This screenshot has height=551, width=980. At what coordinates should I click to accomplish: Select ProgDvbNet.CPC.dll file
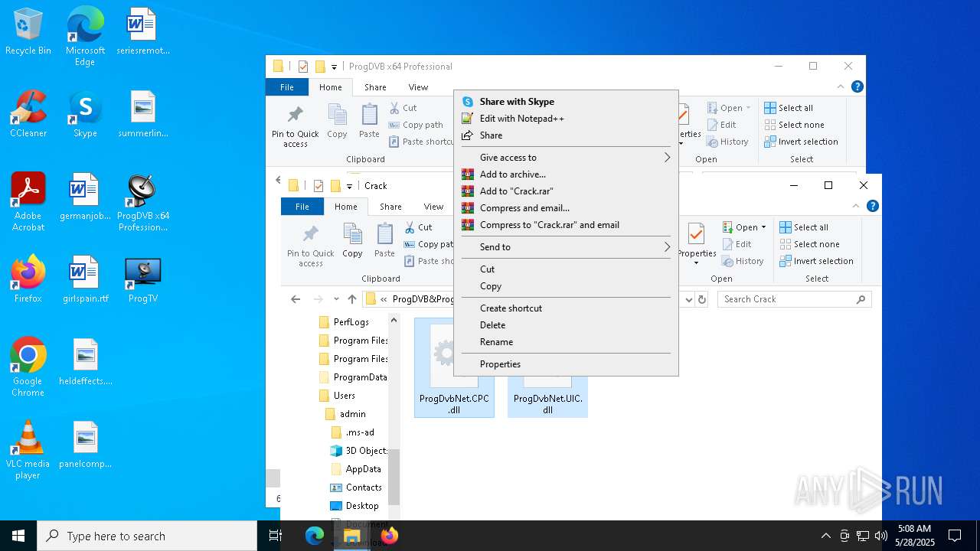point(454,367)
